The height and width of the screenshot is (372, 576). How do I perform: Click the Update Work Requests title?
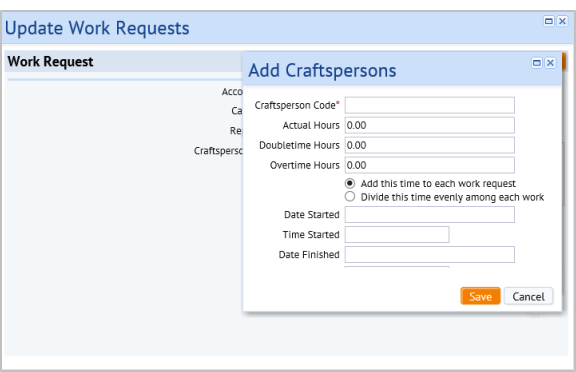pos(97,28)
